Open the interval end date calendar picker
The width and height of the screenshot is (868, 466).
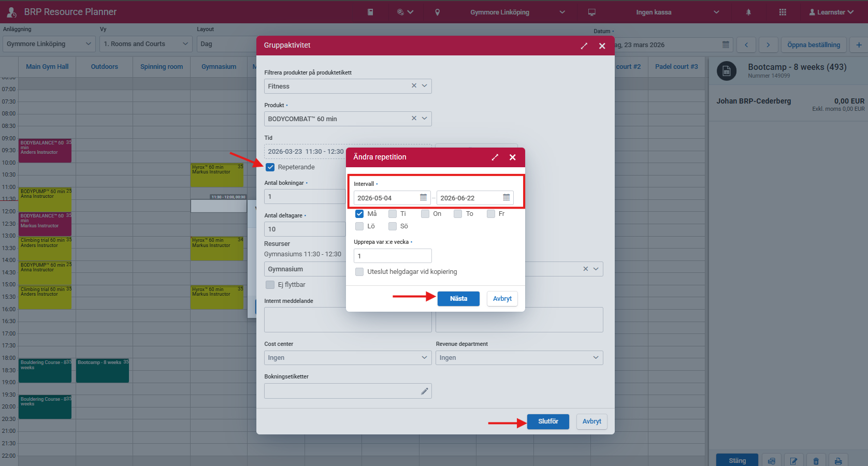click(x=506, y=198)
